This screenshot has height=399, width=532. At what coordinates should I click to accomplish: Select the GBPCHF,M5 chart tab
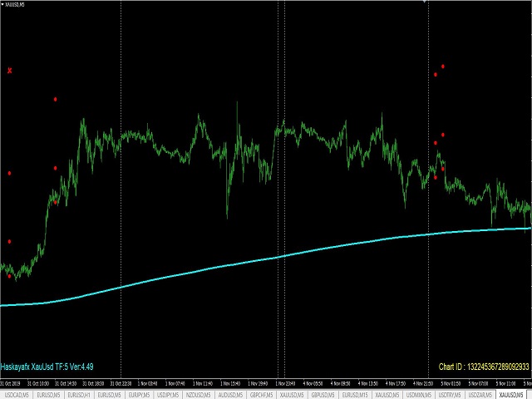[x=261, y=395]
